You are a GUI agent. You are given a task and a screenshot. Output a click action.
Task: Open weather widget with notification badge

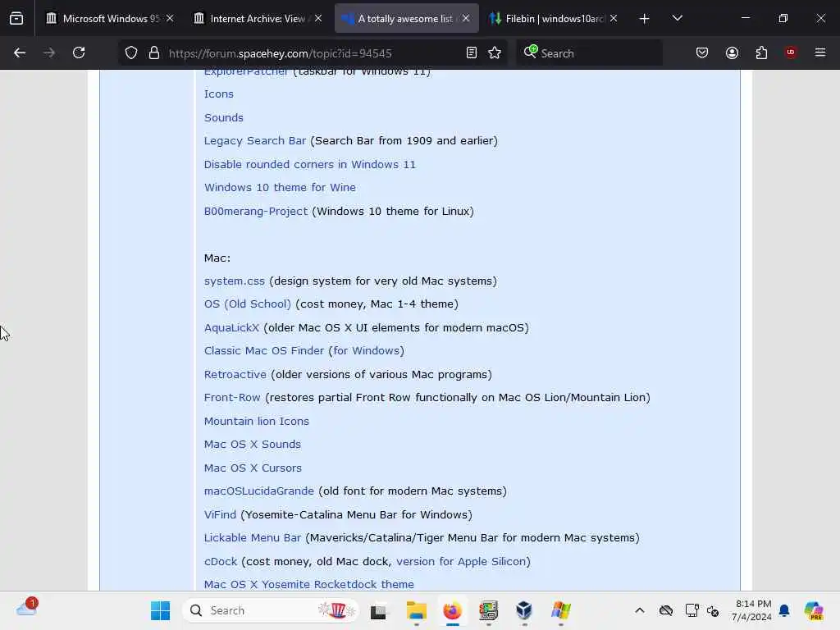[27, 608]
